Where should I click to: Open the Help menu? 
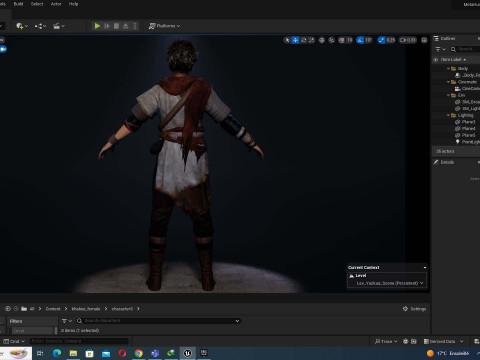point(73,4)
